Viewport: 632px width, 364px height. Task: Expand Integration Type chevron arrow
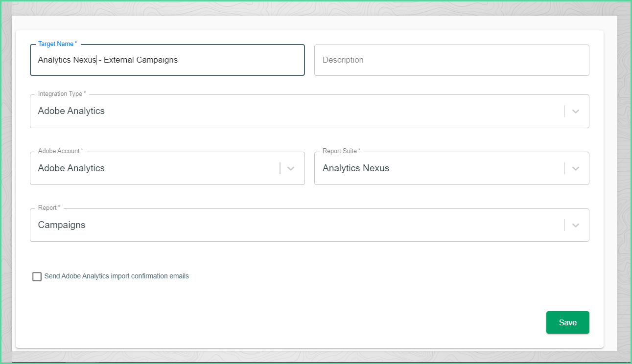(x=576, y=112)
